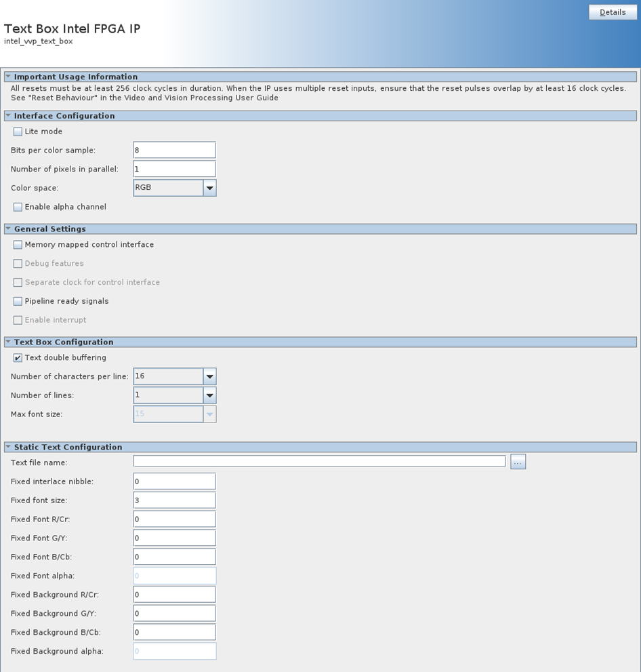The image size is (641, 672).
Task: Click the Fixed Font R/Cr field
Action: click(x=174, y=519)
